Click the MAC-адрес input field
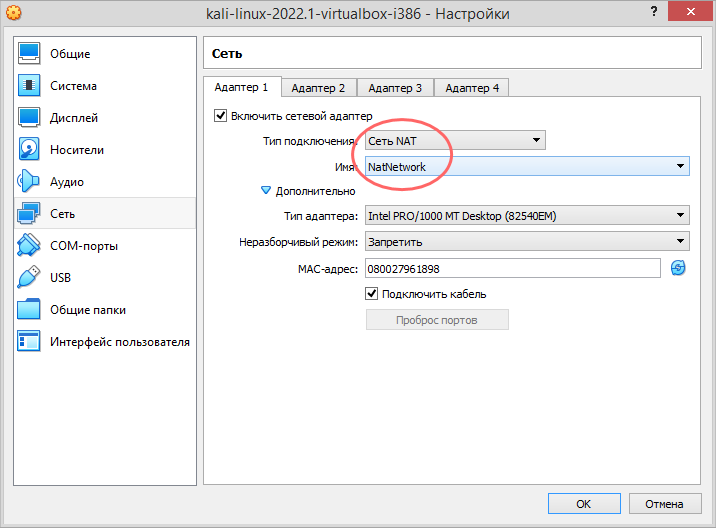 [512, 269]
